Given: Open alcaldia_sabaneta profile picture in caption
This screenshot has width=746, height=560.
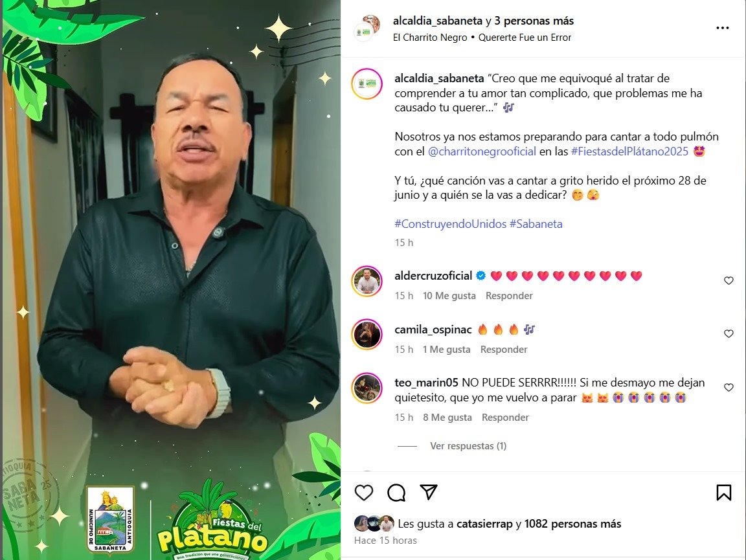Looking at the screenshot, I should [367, 84].
